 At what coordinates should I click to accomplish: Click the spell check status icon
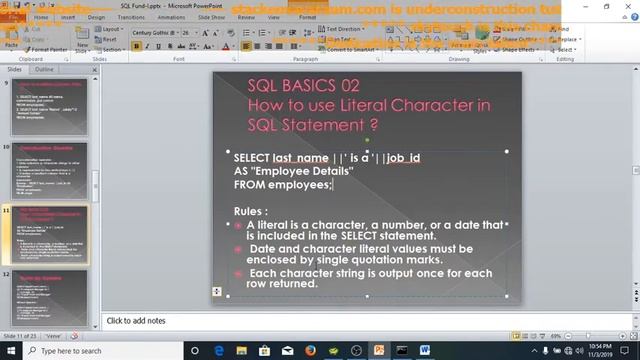74,336
